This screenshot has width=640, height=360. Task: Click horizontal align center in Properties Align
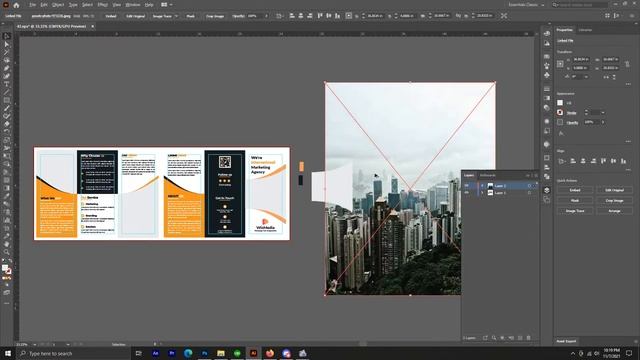pos(583,161)
